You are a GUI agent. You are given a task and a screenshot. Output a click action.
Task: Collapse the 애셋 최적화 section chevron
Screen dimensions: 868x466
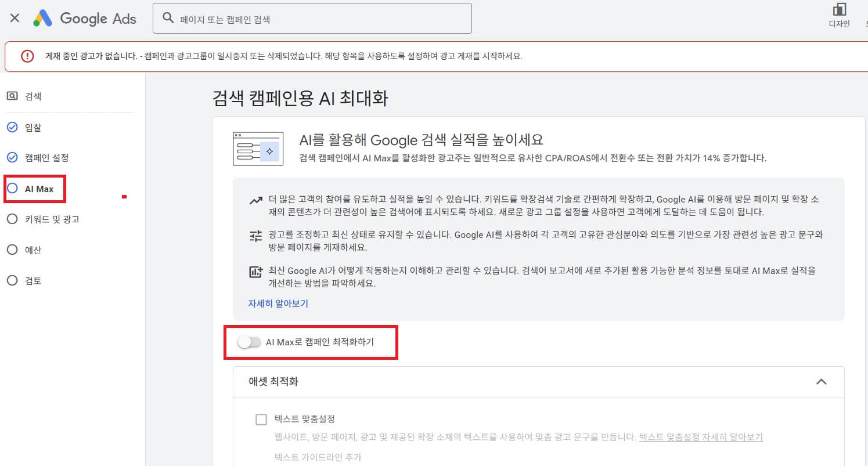tap(821, 382)
